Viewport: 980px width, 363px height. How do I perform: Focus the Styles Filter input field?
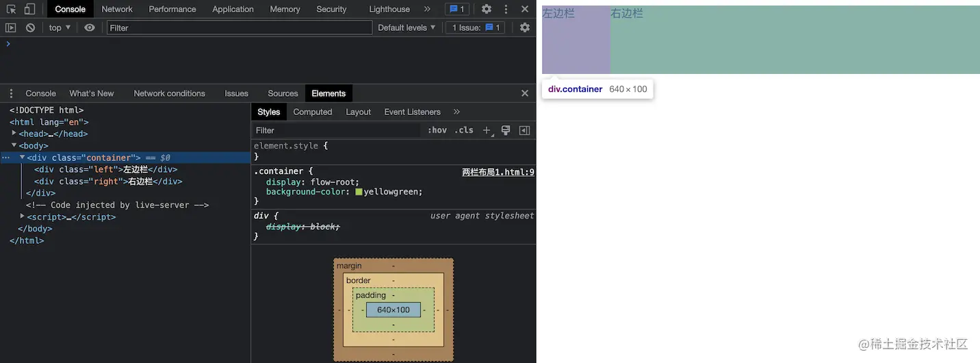pyautogui.click(x=335, y=130)
